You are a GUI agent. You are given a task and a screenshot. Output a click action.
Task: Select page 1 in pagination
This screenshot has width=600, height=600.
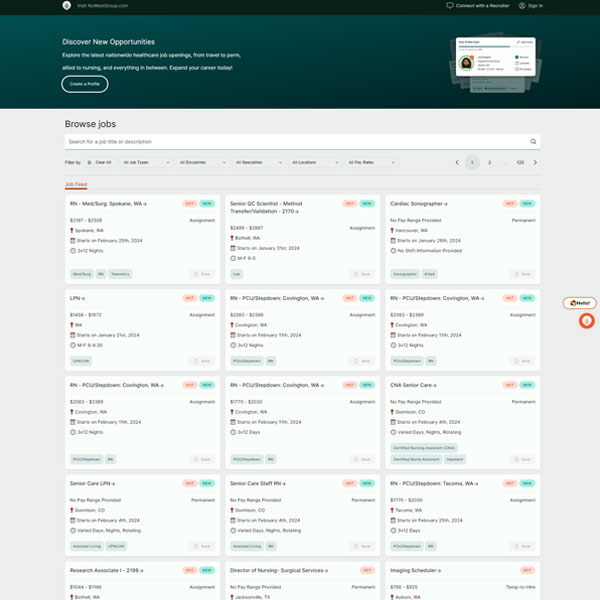tap(472, 163)
